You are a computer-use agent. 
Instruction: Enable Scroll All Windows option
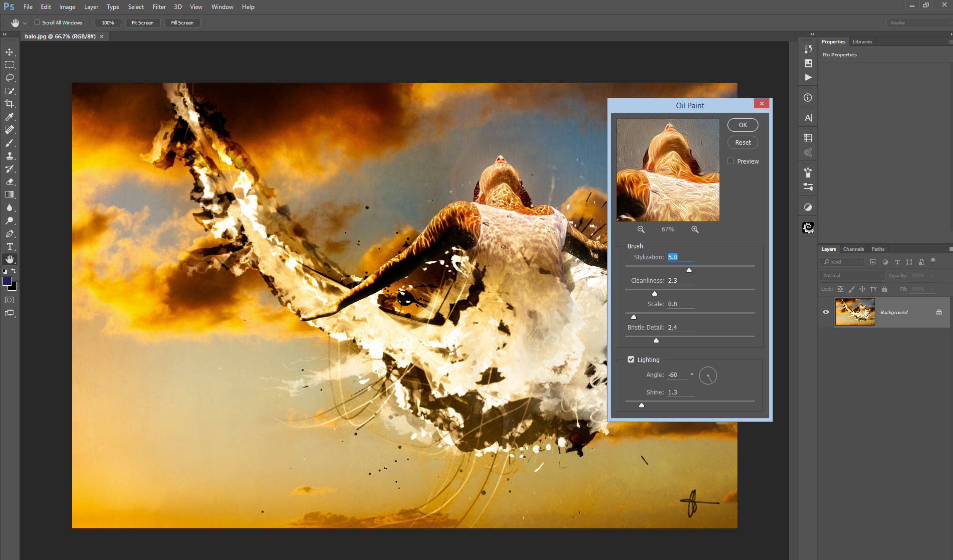click(37, 22)
